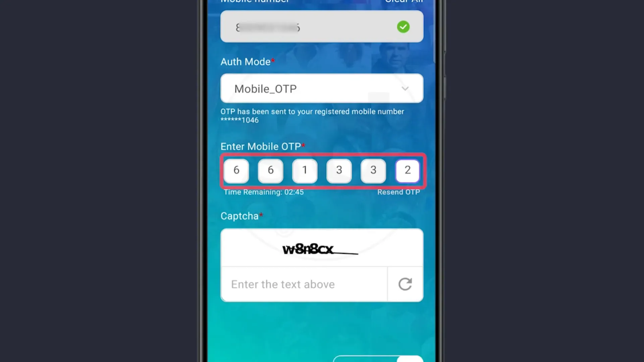Image resolution: width=644 pixels, height=362 pixels.
Task: Click digit 6 in second OTP field
Action: [270, 170]
